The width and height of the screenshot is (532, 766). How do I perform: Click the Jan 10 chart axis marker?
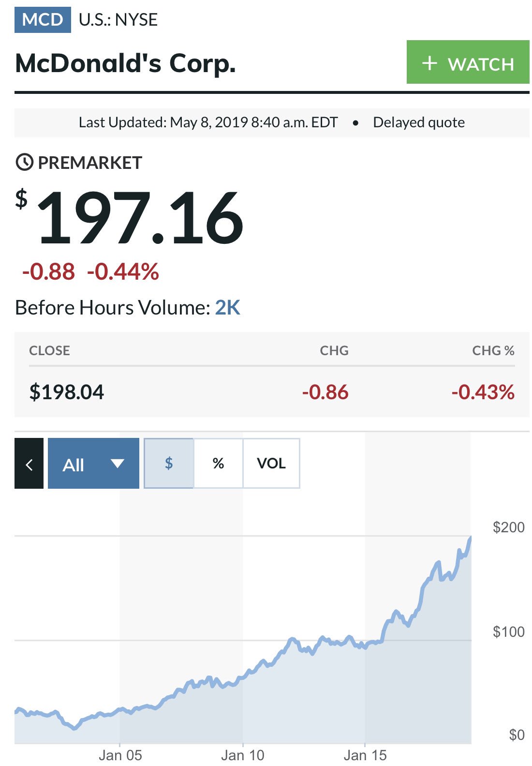coord(243,755)
